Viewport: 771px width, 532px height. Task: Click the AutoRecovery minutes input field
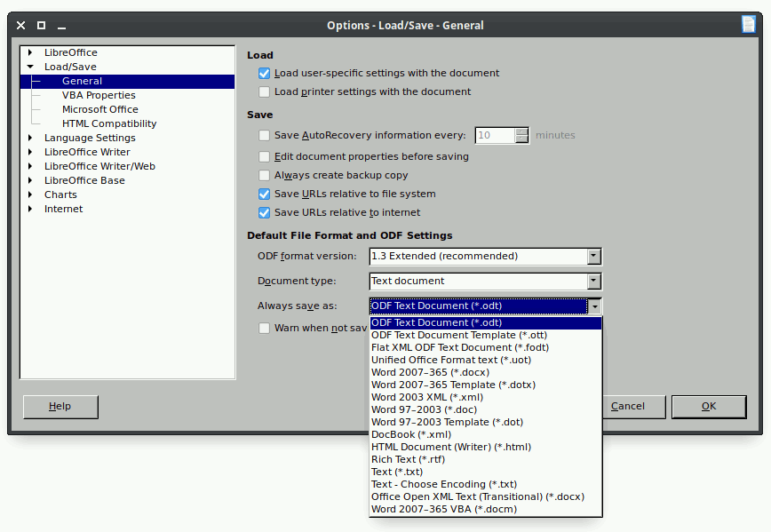pyautogui.click(x=495, y=135)
